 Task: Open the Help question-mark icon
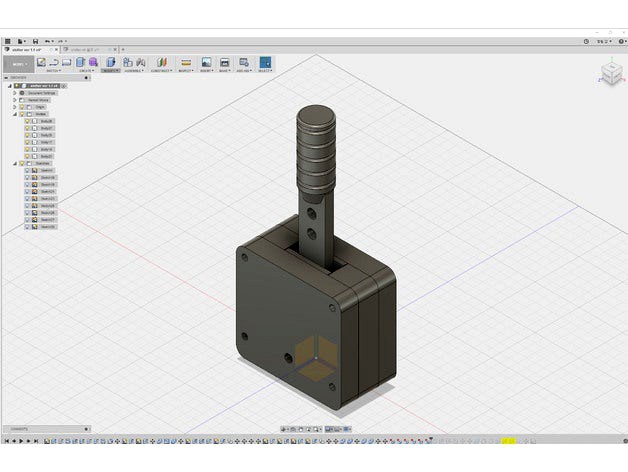(622, 41)
